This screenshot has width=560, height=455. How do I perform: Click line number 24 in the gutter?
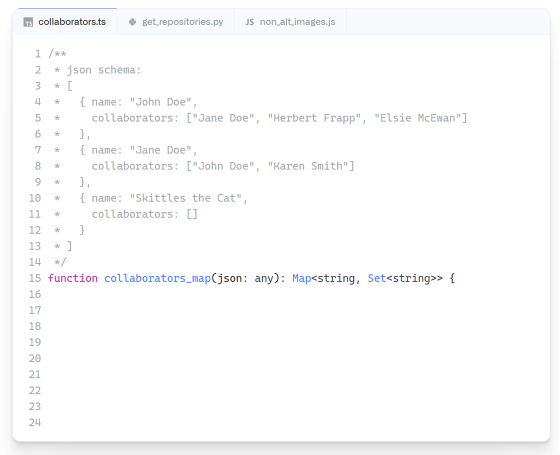click(35, 422)
